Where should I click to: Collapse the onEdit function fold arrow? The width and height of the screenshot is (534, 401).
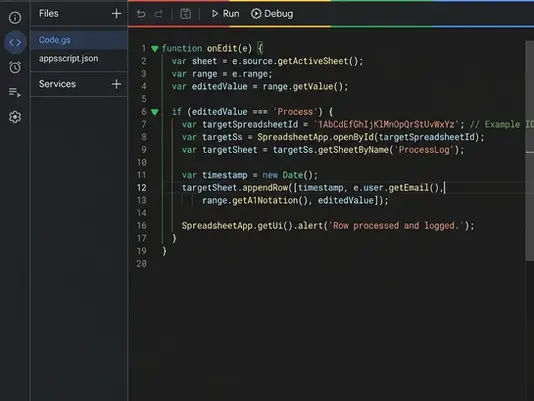pyautogui.click(x=155, y=49)
